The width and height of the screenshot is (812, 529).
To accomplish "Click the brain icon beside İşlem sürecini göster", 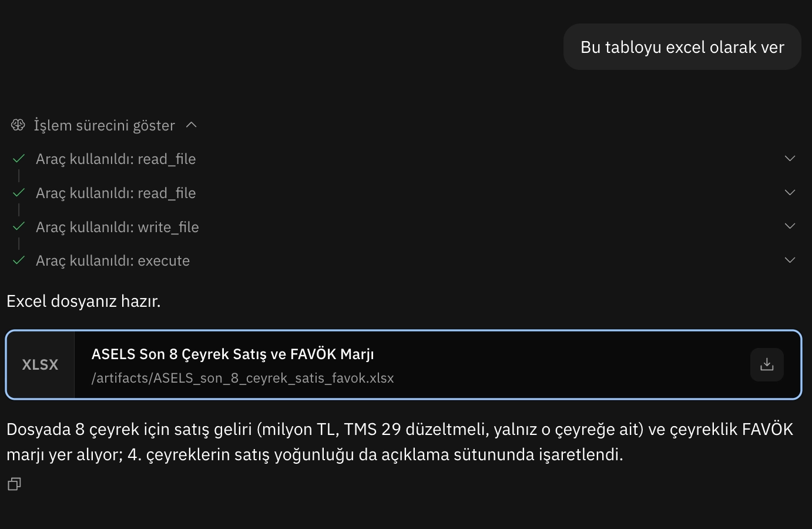I will (x=18, y=125).
